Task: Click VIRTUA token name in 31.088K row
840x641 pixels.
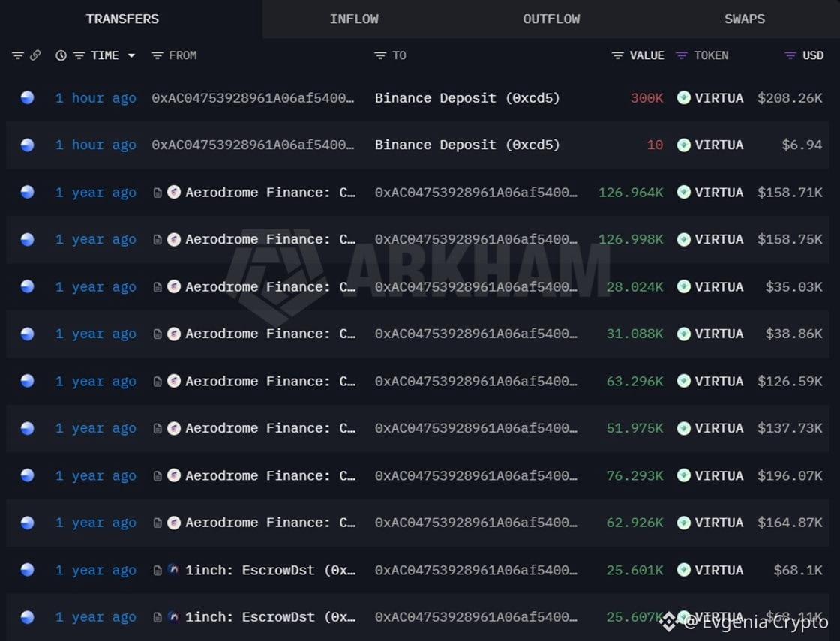Action: 719,334
